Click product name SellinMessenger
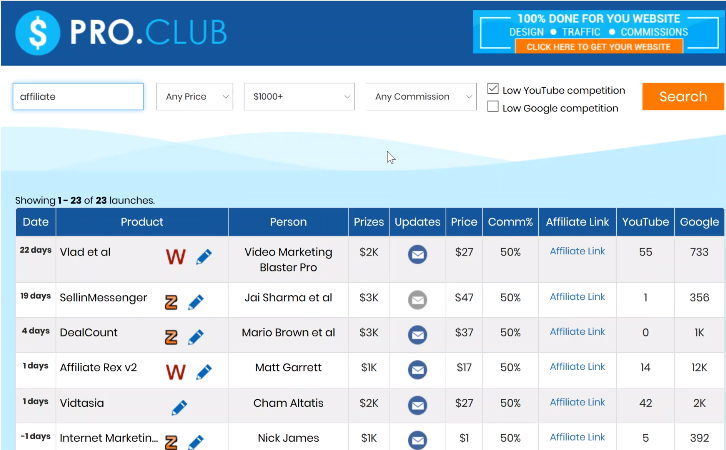This screenshot has width=726, height=450. (103, 298)
